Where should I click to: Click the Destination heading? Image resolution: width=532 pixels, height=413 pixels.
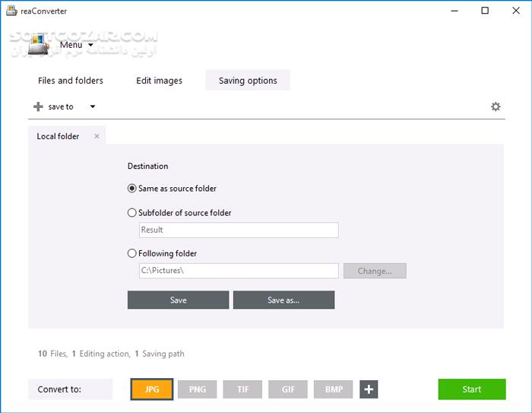coord(147,166)
